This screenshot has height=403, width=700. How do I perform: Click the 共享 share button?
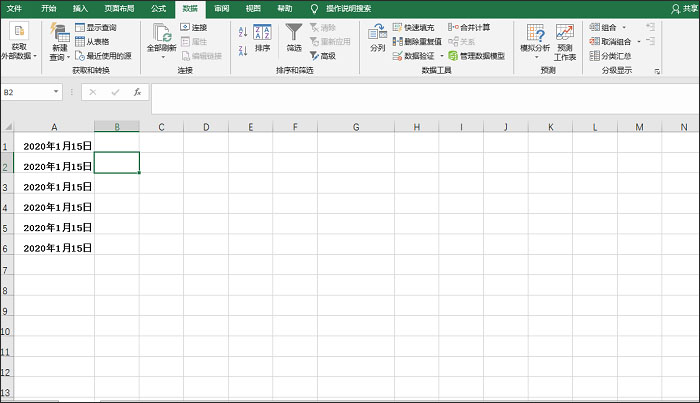click(x=684, y=7)
